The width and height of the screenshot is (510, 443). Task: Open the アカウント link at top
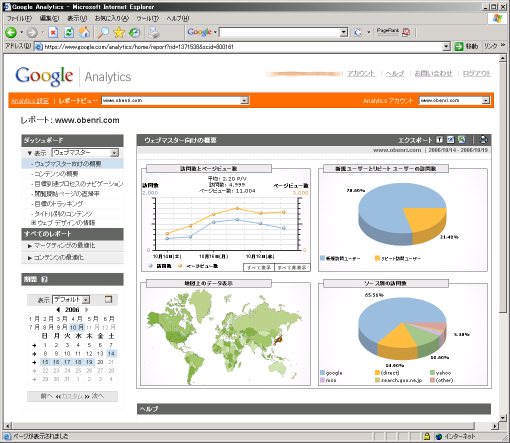pos(361,73)
